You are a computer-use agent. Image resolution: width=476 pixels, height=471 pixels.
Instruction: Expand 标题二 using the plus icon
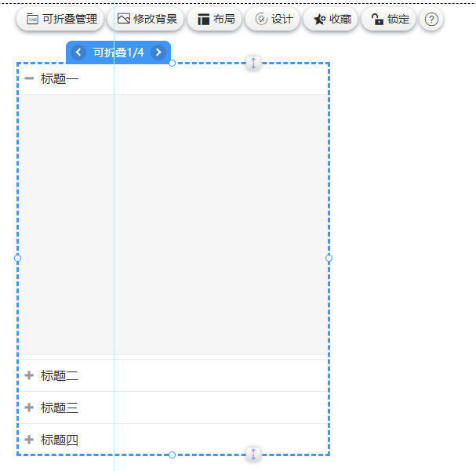click(29, 375)
